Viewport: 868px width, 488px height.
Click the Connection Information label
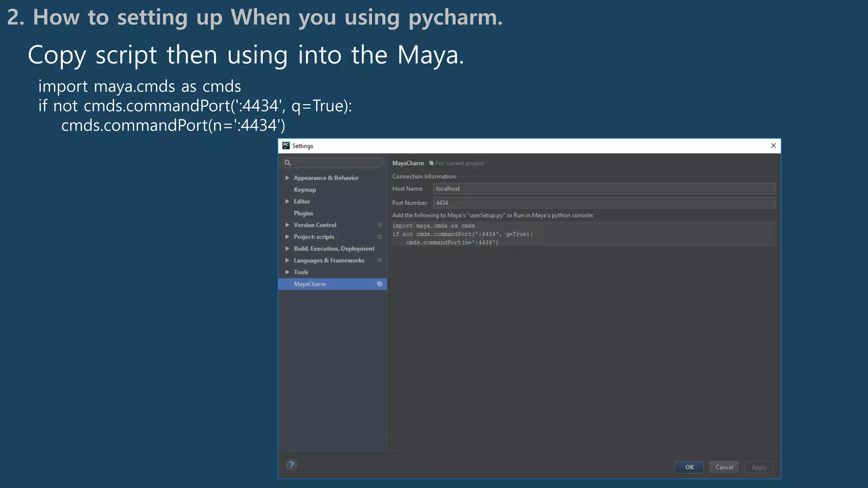[424, 176]
